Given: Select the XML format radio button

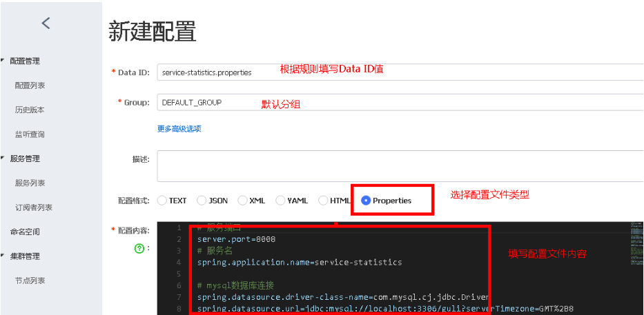Looking at the screenshot, I should (242, 201).
